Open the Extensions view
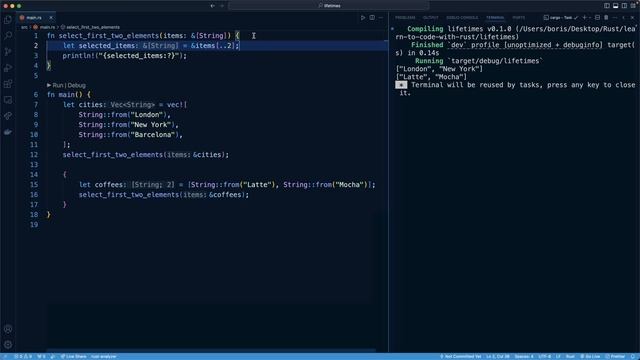The image size is (640, 360). tap(8, 84)
